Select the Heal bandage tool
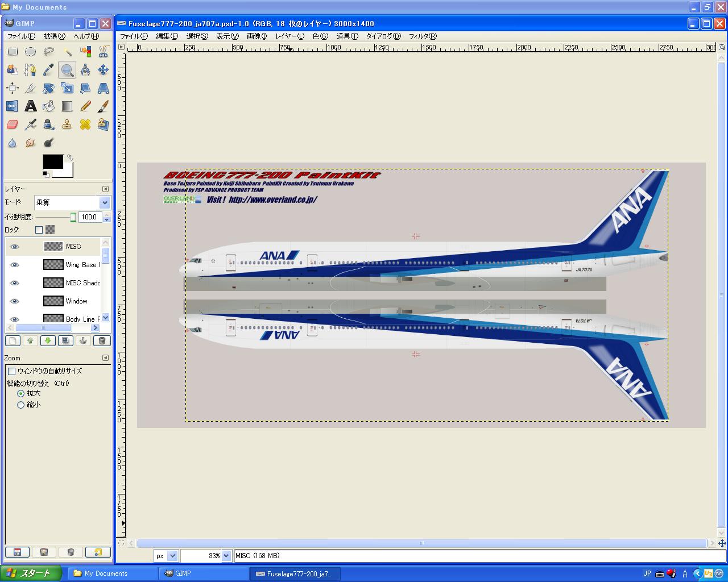728x582 pixels. tap(85, 124)
